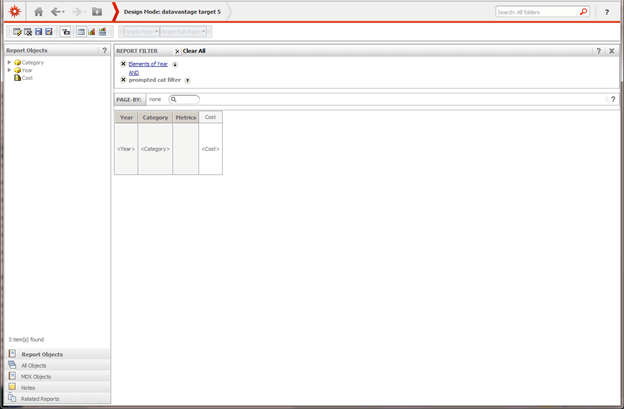
Task: Switch to Grid view icon
Action: pyautogui.click(x=81, y=31)
